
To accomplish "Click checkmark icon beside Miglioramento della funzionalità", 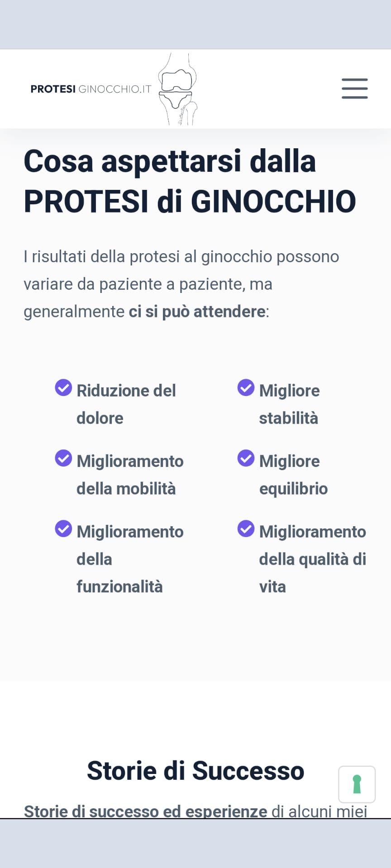I will [x=63, y=528].
